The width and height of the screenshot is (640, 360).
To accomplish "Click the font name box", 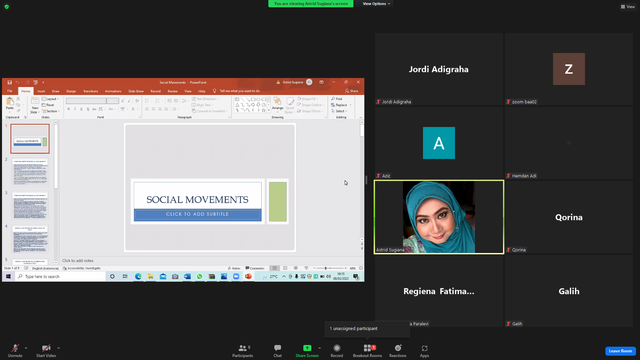I will 86,101.
